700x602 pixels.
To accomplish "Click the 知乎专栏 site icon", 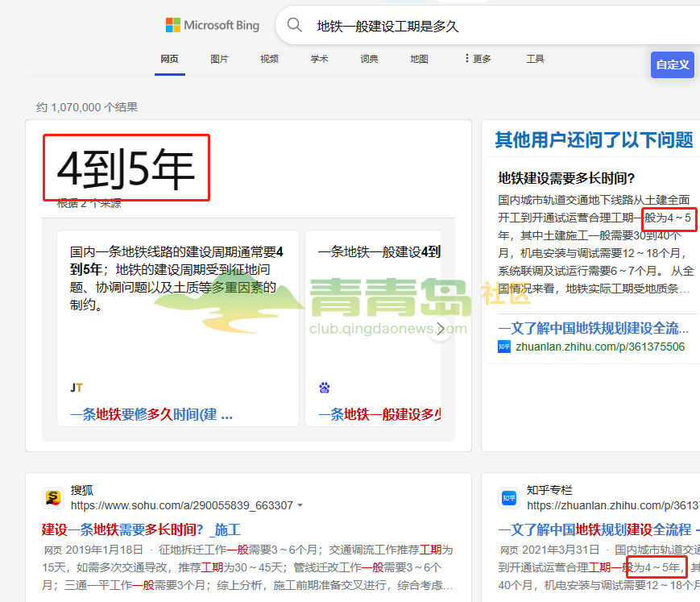I will 509,498.
